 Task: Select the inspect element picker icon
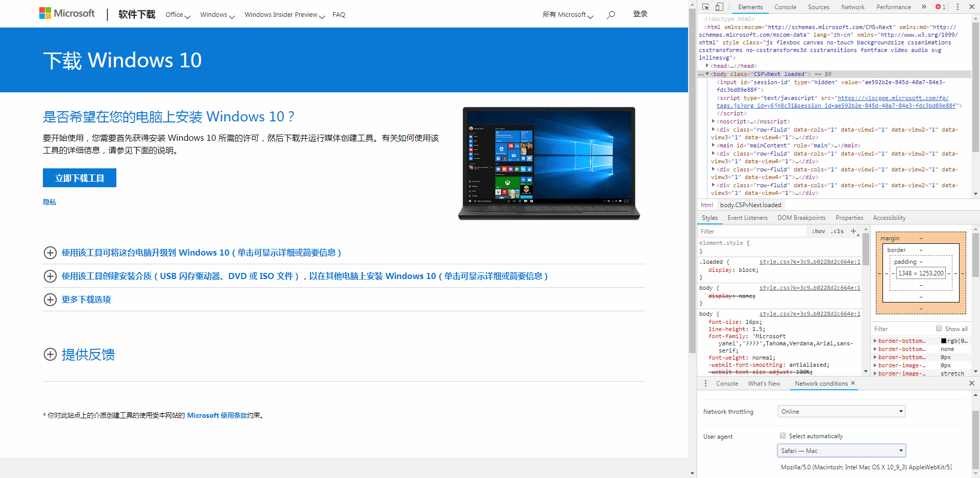(x=705, y=7)
